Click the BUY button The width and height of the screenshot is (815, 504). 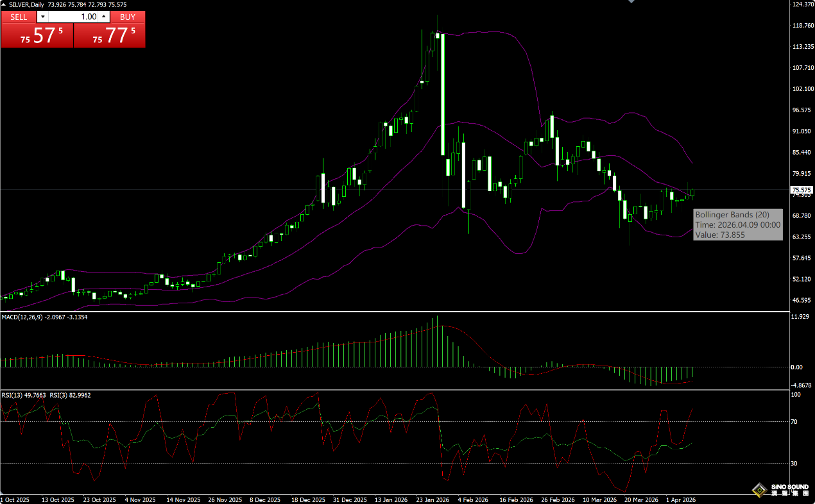coord(128,17)
